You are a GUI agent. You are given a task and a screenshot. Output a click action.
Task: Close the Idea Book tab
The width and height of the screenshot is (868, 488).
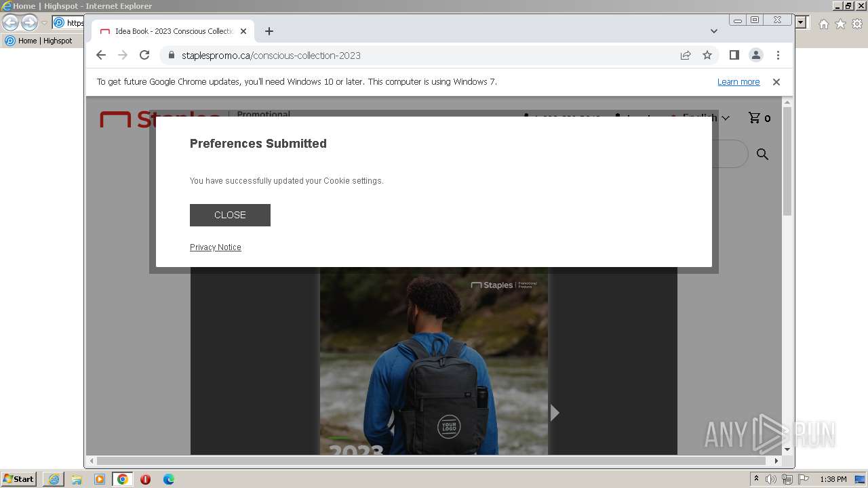click(243, 31)
